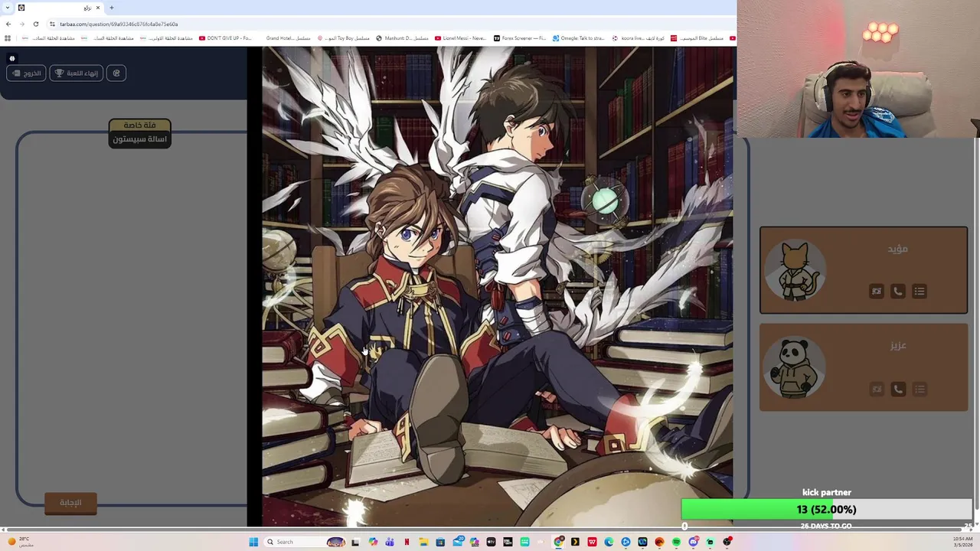Open the Forex Screener bookmark
This screenshot has height=551, width=980.
pos(520,37)
